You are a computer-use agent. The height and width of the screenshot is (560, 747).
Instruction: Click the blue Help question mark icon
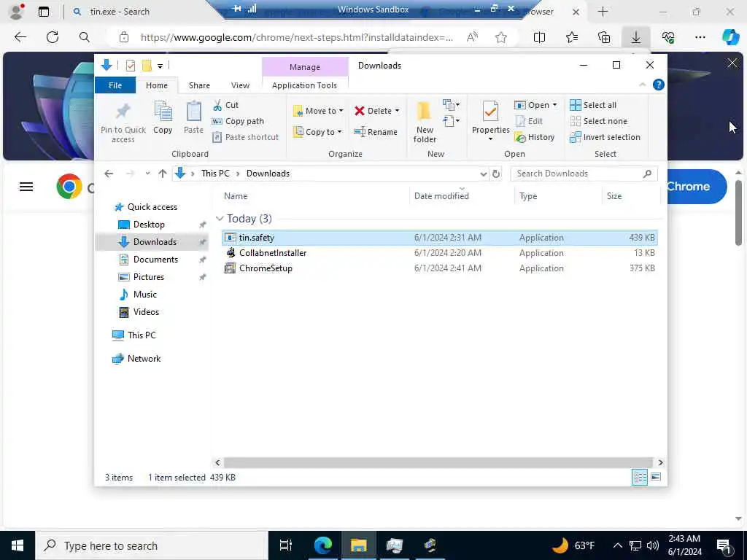[659, 85]
